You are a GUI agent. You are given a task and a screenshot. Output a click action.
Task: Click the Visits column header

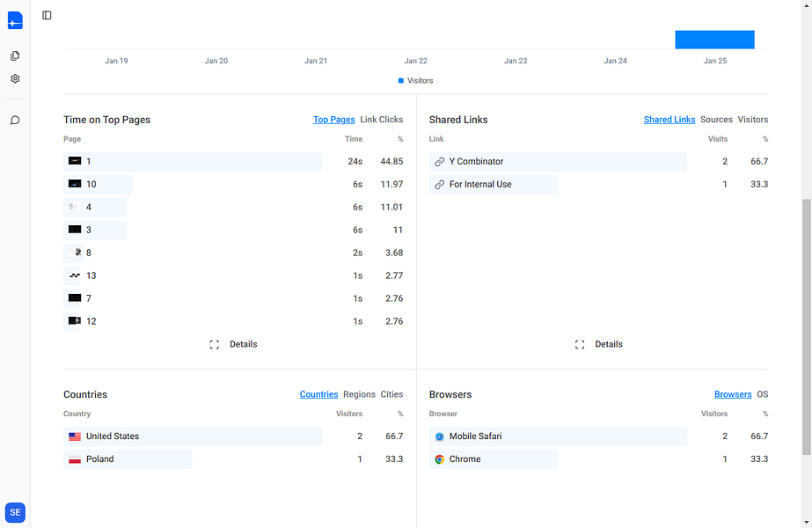point(718,139)
